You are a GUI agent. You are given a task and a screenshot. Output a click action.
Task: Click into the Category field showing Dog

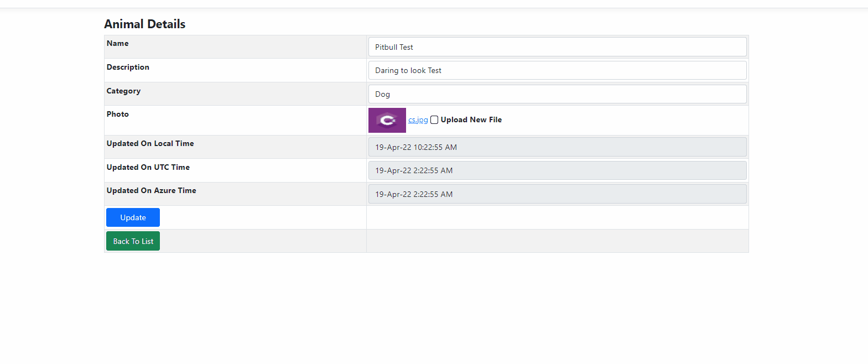(557, 94)
